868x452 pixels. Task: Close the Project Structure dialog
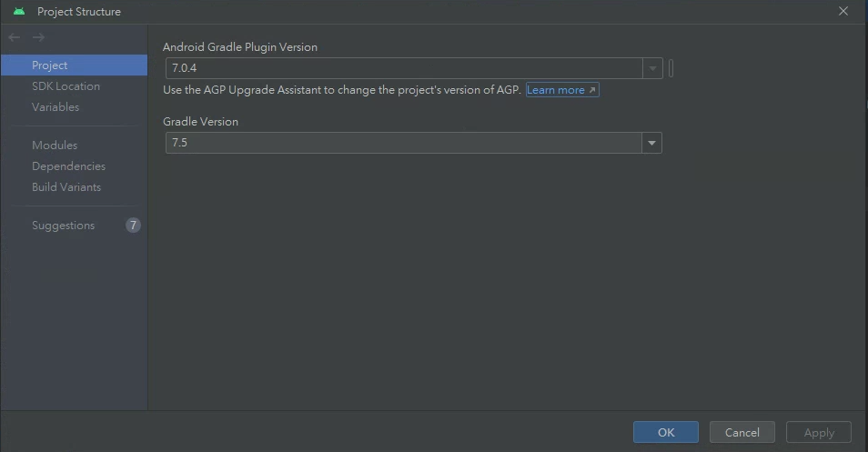click(x=843, y=12)
